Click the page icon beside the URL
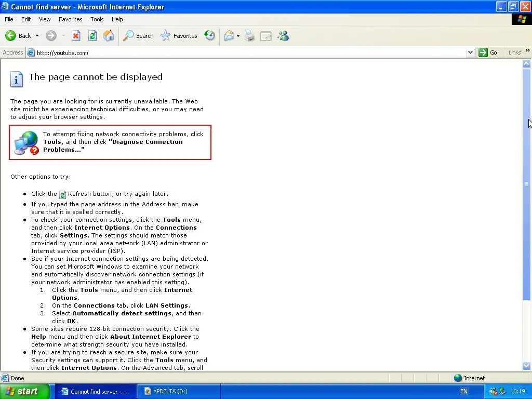The height and width of the screenshot is (399, 532). (31, 52)
